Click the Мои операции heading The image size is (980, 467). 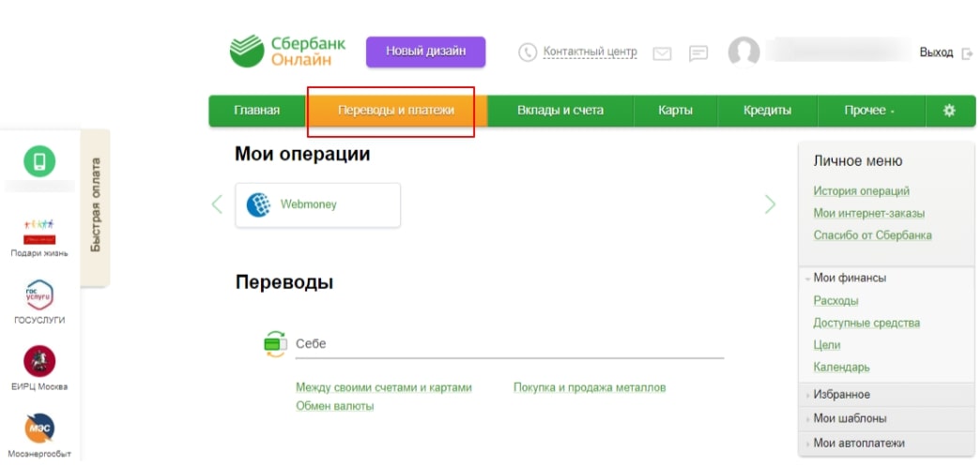point(302,154)
